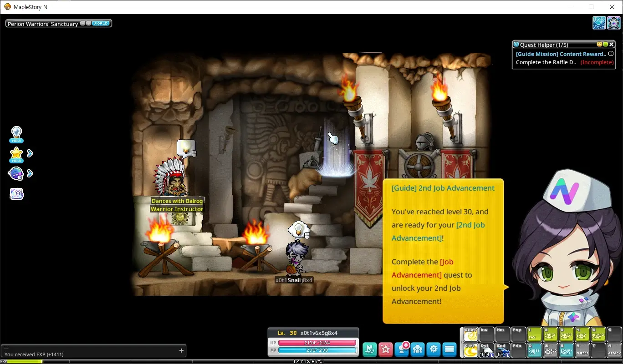
Task: Open the gear settings icon
Action: (434, 349)
